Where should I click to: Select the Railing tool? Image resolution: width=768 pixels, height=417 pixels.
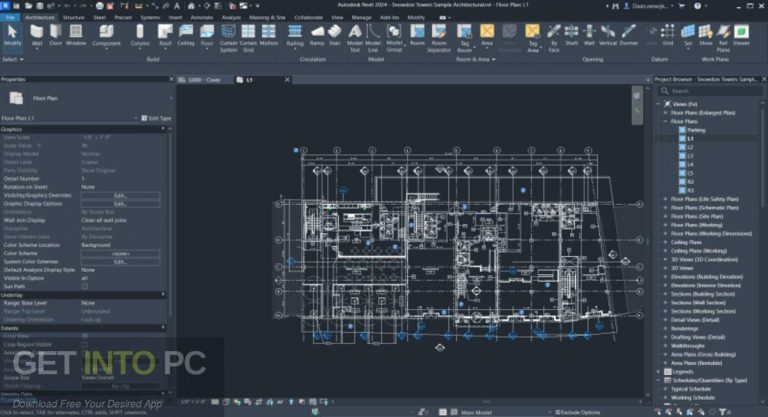[295, 36]
